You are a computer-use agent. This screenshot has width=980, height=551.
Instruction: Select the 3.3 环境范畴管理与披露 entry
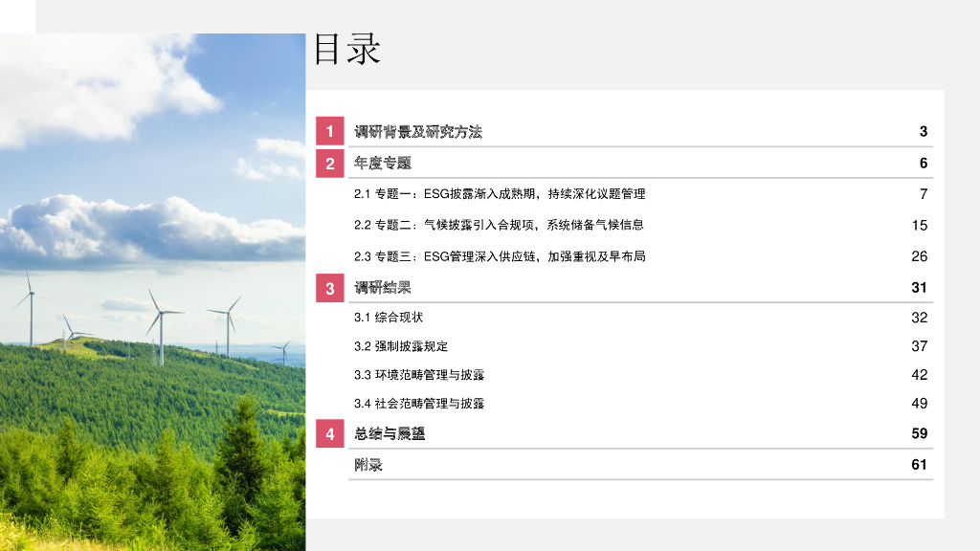(419, 375)
